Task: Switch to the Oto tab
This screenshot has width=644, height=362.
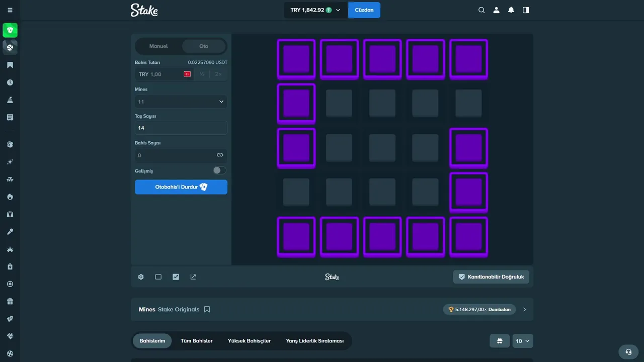Action: pos(204,46)
